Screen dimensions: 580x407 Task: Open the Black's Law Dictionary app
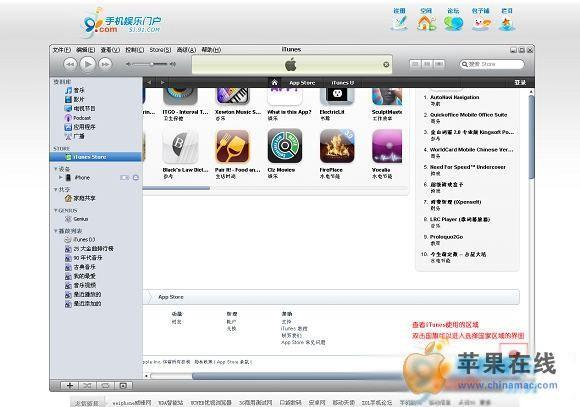tap(180, 147)
